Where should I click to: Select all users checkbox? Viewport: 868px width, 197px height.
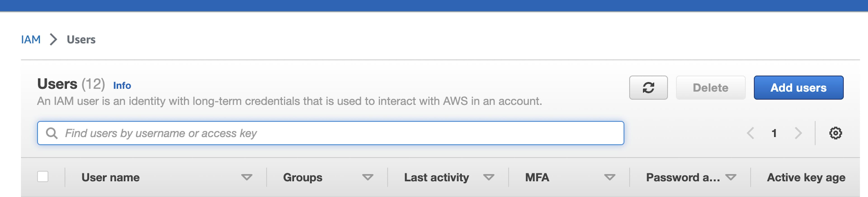point(43,176)
